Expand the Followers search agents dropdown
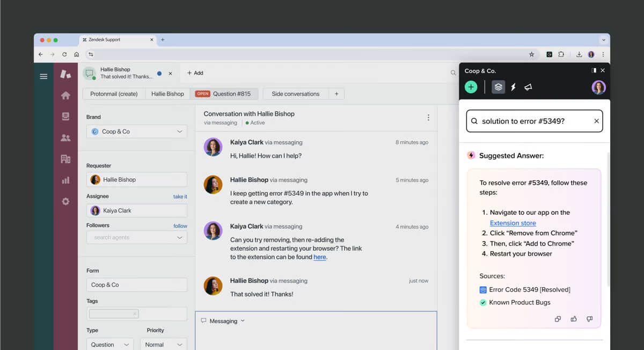Screen dimensions: 644x350 tap(137, 237)
